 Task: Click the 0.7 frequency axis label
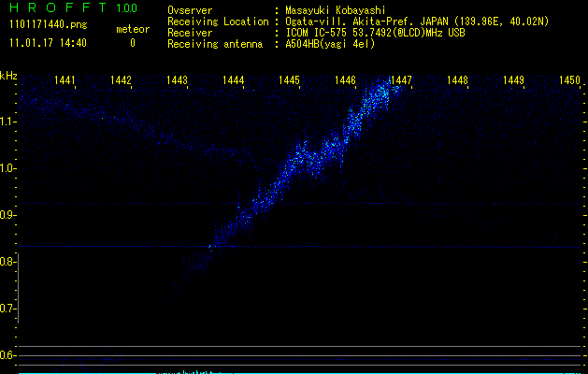[7, 309]
